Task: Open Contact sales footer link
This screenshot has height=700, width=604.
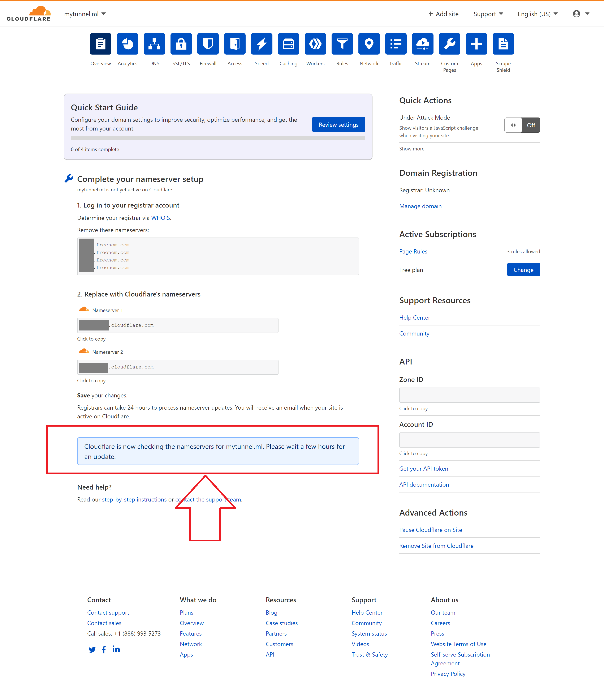Action: 104,623
